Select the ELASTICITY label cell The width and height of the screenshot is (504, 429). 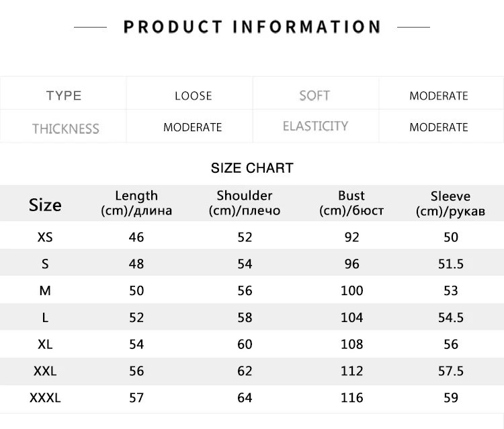coord(315,126)
